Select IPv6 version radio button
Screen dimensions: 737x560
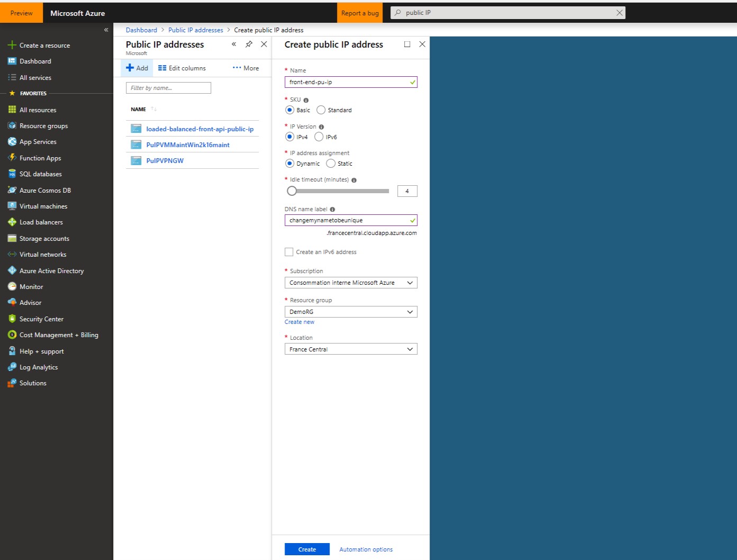(x=319, y=137)
